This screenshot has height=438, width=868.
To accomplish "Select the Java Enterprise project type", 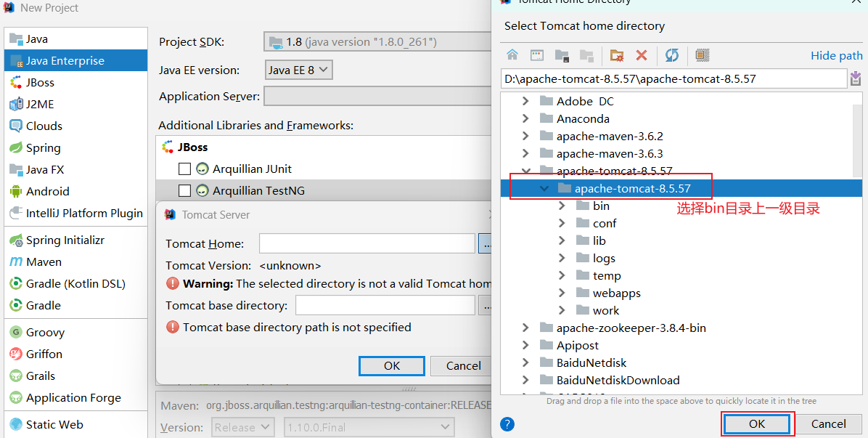I will (x=75, y=60).
